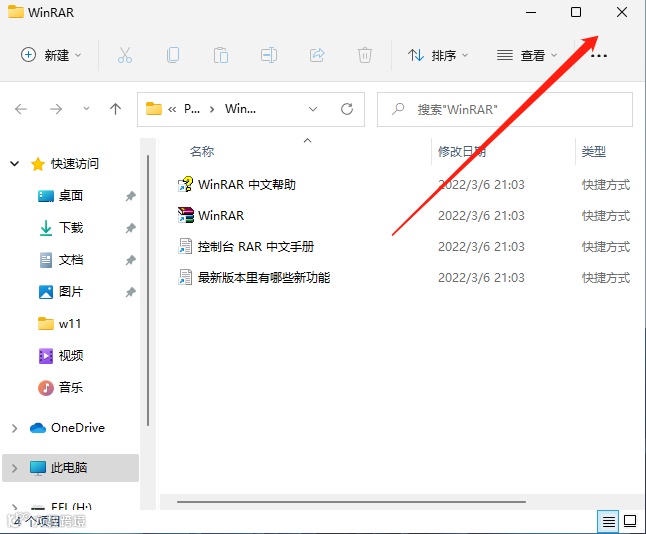Expand the address bar history dropdown
The height and width of the screenshot is (534, 646).
[313, 109]
